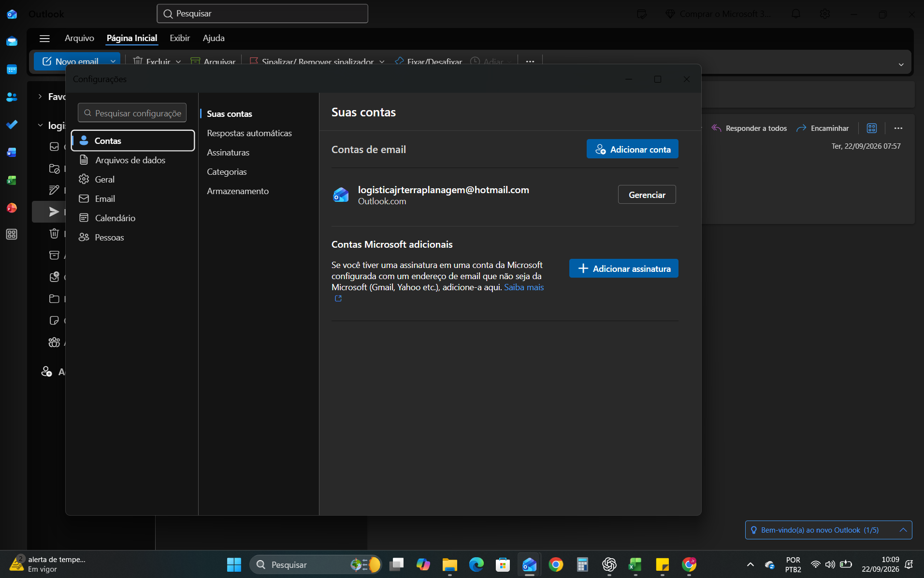Follow the Saiba mais link
This screenshot has width=924, height=578.
tap(524, 287)
